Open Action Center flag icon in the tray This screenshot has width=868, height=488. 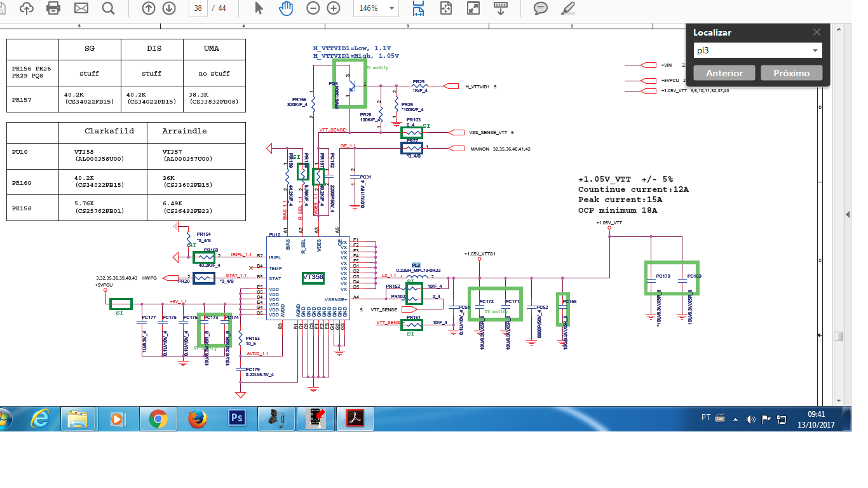click(x=766, y=419)
